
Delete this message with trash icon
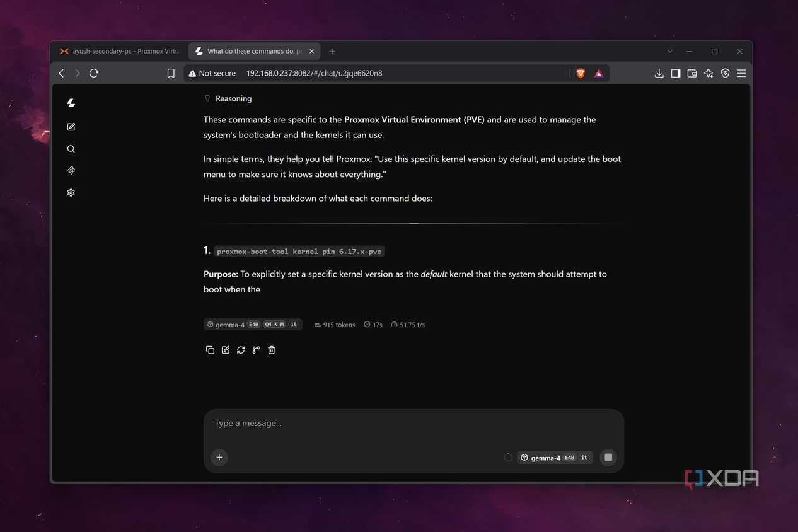click(272, 350)
